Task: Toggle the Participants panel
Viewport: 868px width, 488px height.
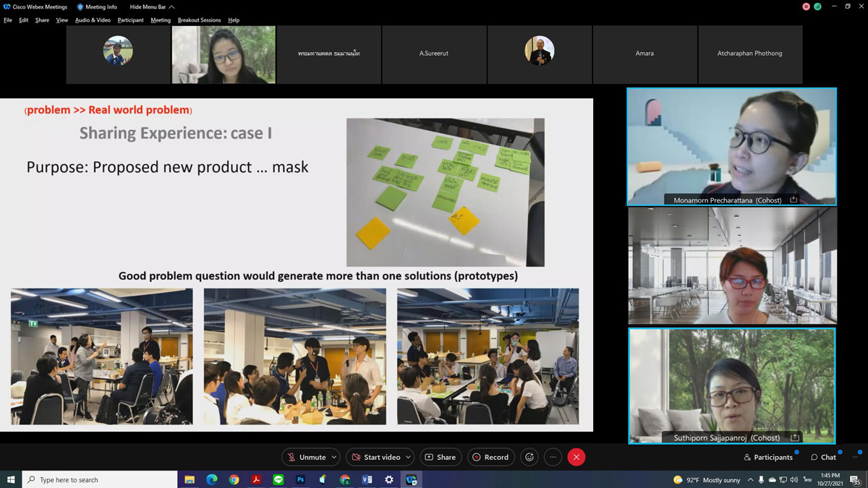Action: pyautogui.click(x=768, y=457)
